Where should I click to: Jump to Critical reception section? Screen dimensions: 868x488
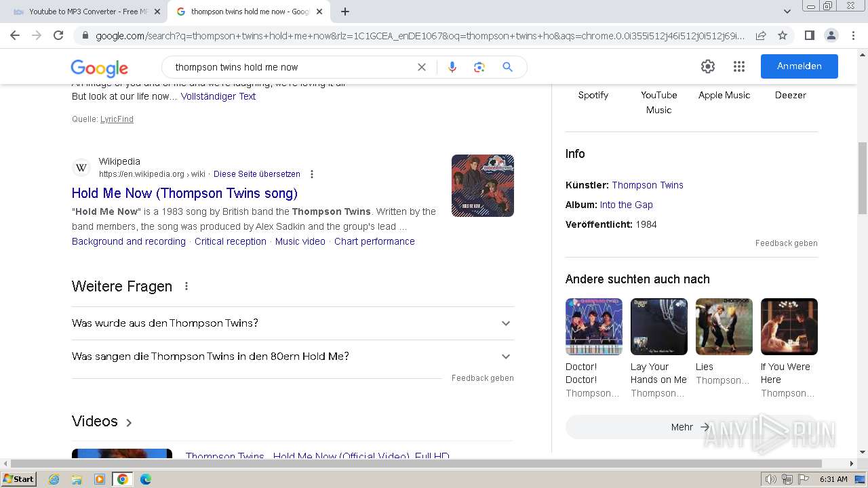click(231, 241)
